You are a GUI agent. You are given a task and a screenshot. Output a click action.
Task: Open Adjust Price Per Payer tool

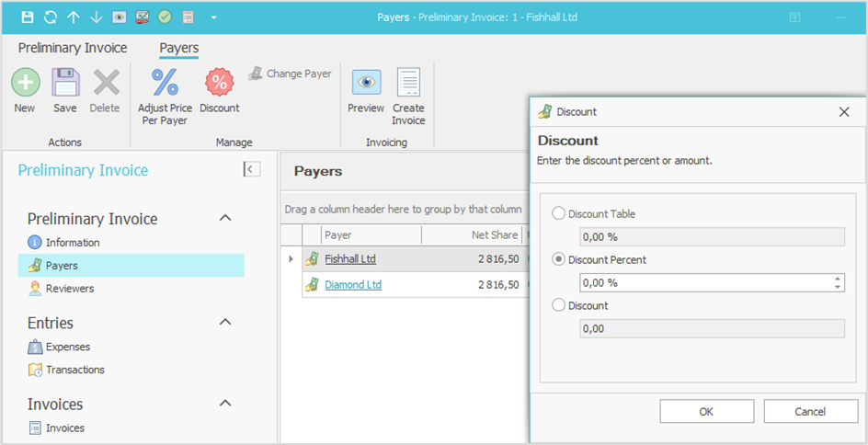click(165, 84)
